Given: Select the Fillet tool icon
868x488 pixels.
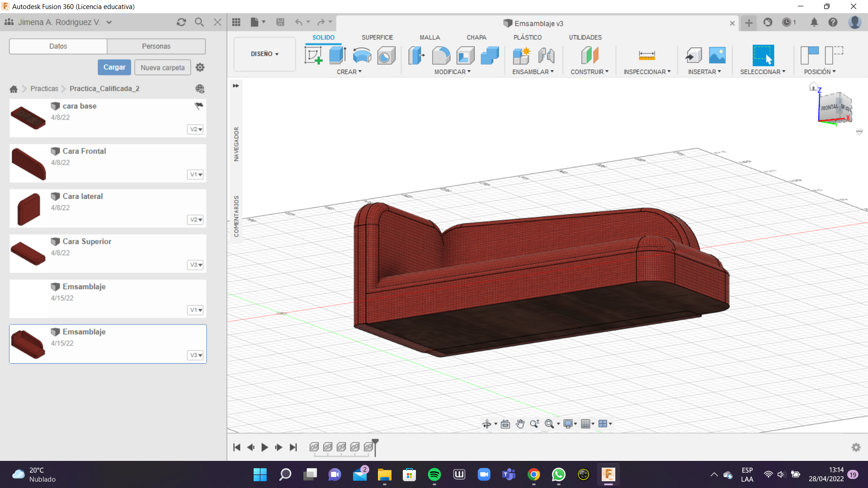Looking at the screenshot, I should pyautogui.click(x=441, y=56).
